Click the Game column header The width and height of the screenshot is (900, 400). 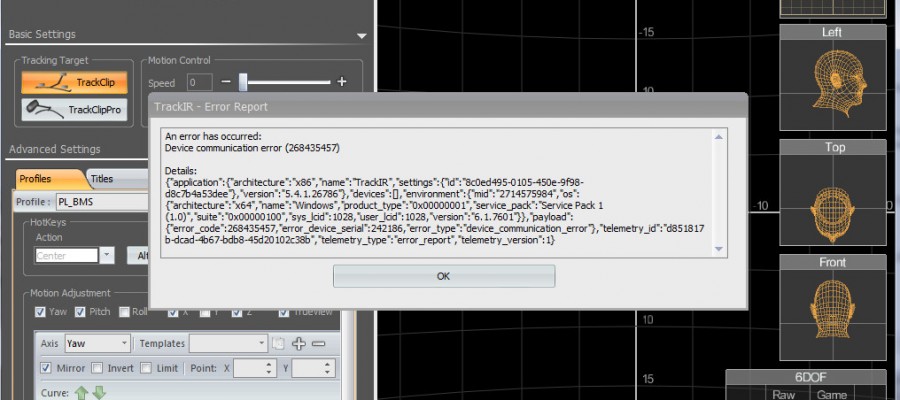click(x=831, y=395)
